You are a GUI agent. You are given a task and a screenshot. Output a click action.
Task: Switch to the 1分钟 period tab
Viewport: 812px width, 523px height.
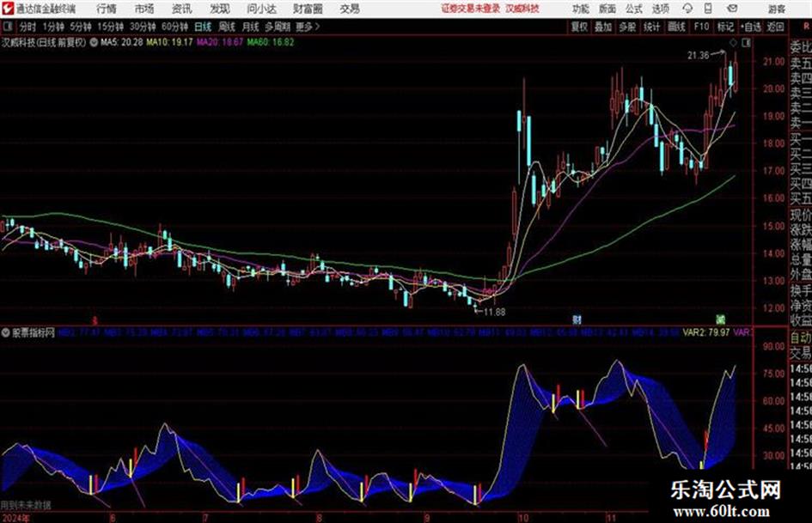[x=53, y=27]
